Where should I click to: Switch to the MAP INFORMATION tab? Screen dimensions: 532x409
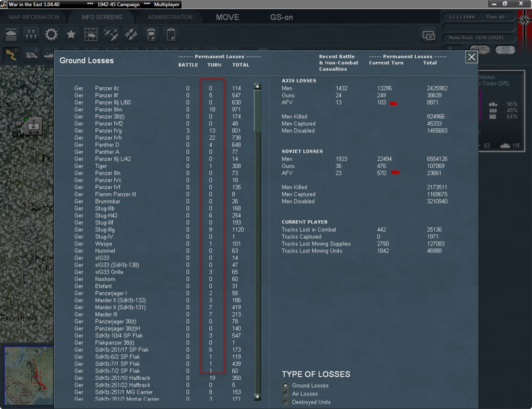[x=34, y=17]
